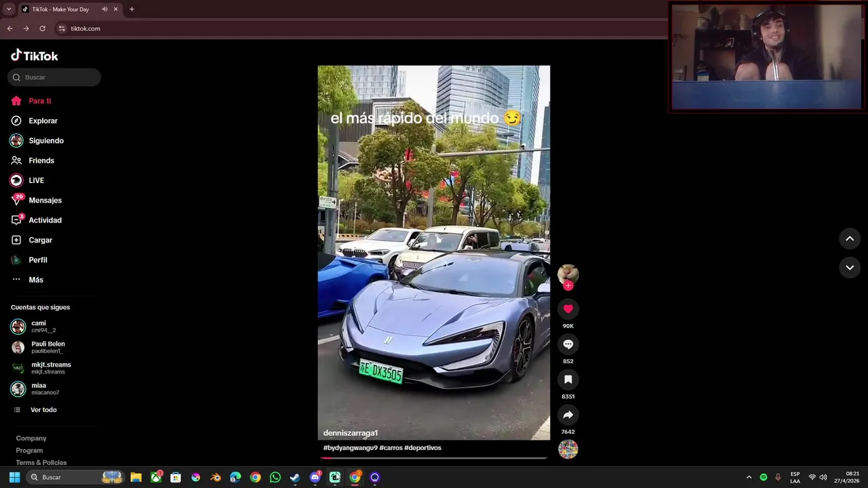This screenshot has height=488, width=868.
Task: Open the volume control in tray
Action: pos(823,477)
